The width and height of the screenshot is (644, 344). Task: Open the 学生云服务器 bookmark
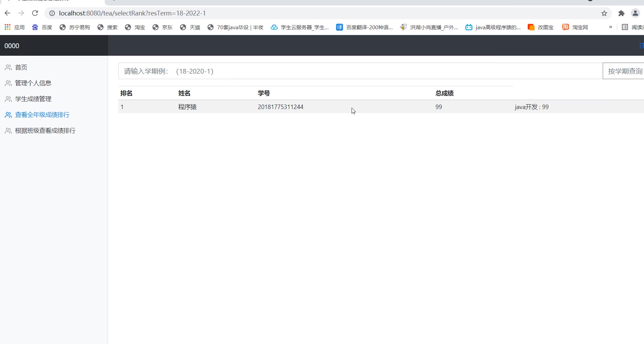(x=300, y=27)
